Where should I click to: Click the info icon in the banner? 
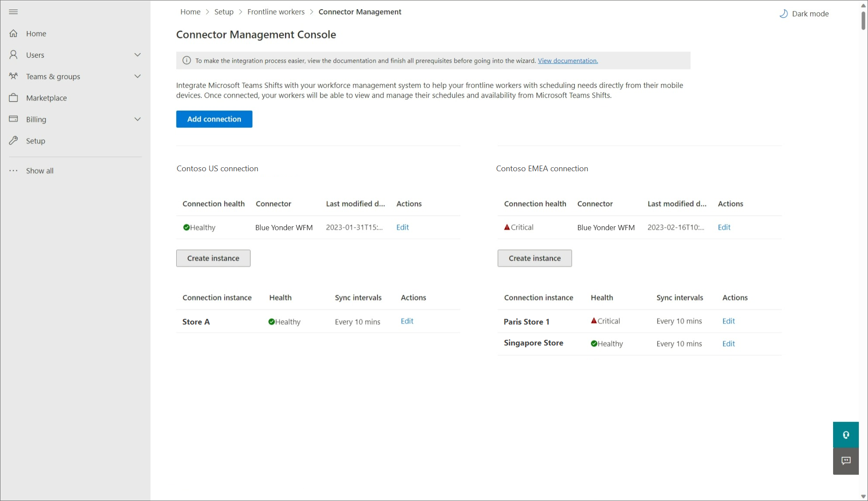pos(186,61)
